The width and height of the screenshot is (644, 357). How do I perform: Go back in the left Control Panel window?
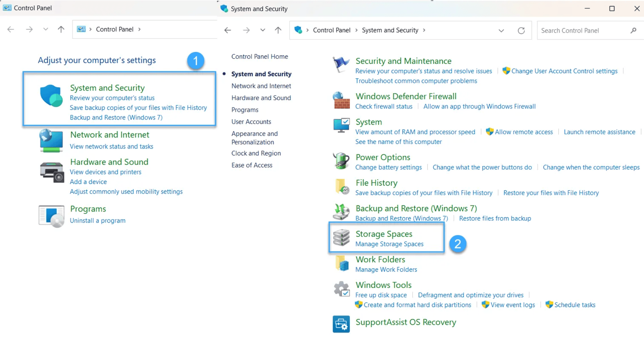click(x=11, y=29)
